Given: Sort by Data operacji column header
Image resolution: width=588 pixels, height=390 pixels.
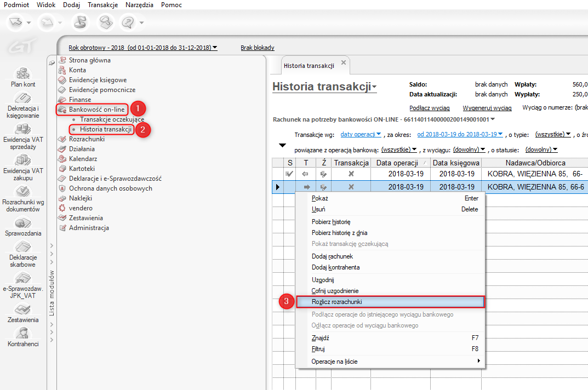Looking at the screenshot, I should [398, 163].
